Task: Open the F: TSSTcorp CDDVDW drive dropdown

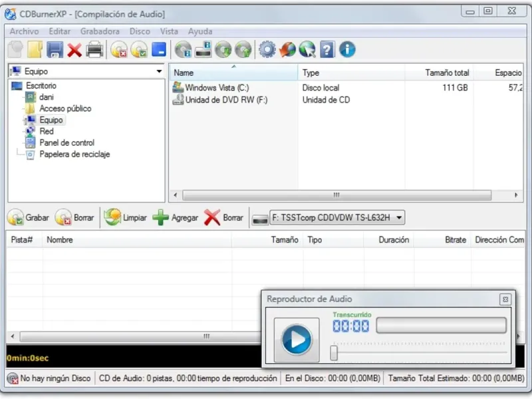Action: 337,217
